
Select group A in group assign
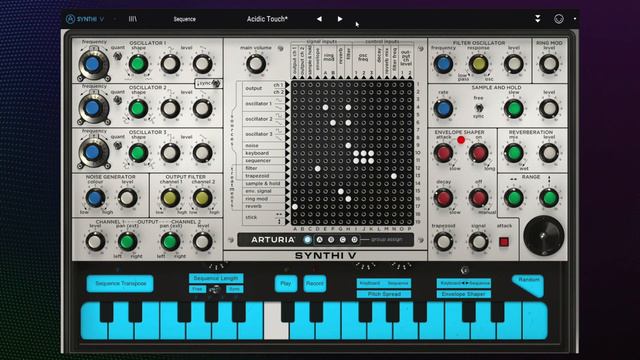tap(320, 240)
